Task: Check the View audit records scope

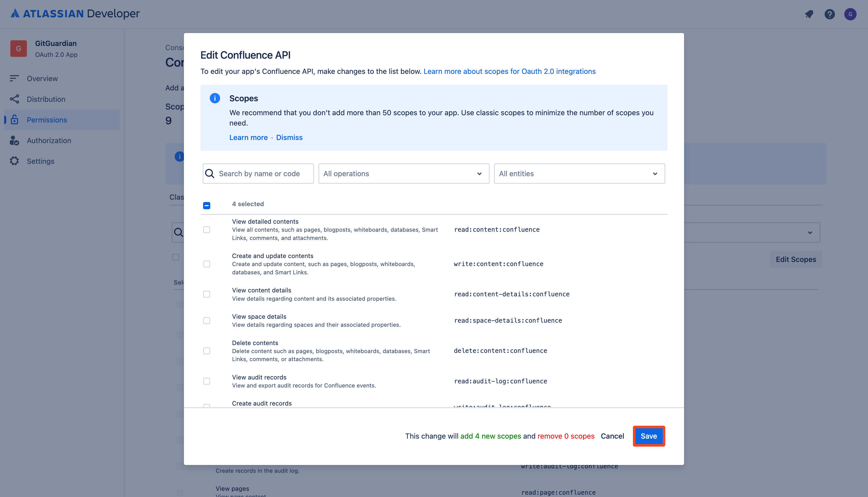Action: (x=206, y=381)
